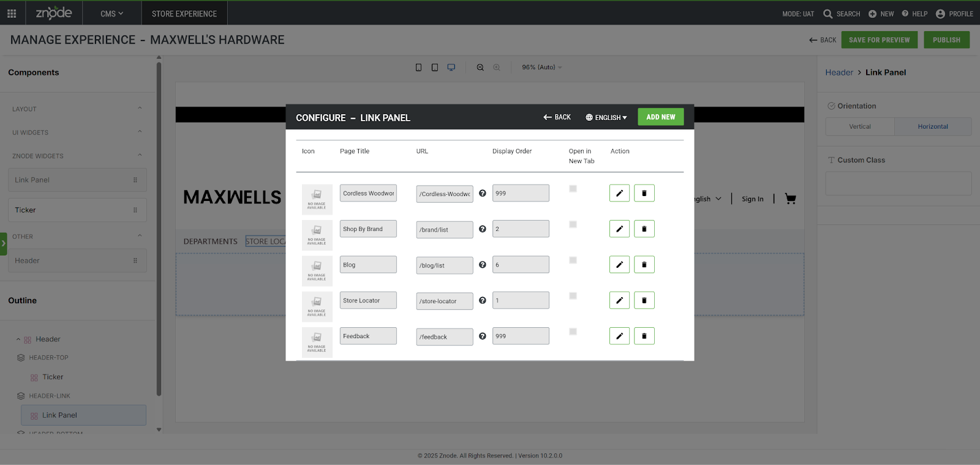This screenshot has height=465, width=980.
Task: Select the tablet device preview icon
Action: [x=435, y=67]
